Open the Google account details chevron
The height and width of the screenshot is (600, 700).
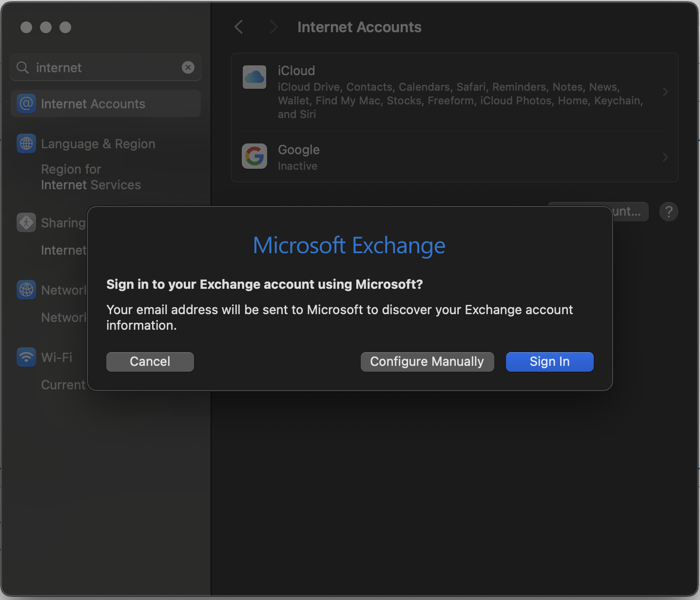pos(665,157)
